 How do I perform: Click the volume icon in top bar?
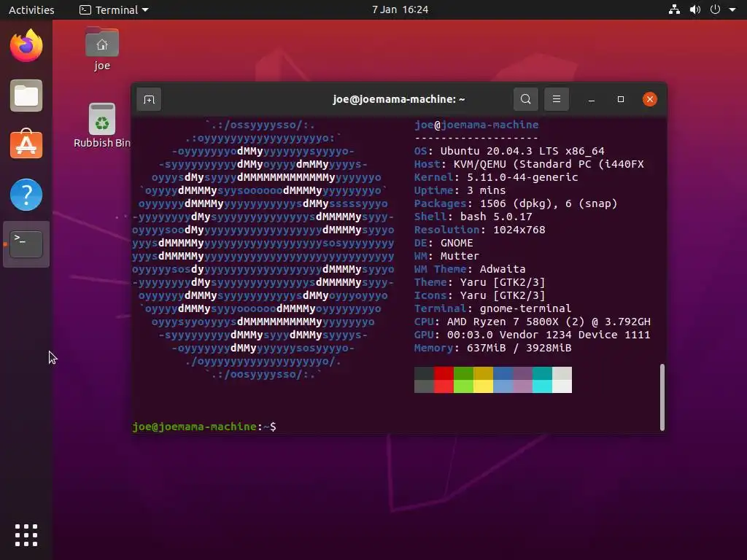(695, 9)
